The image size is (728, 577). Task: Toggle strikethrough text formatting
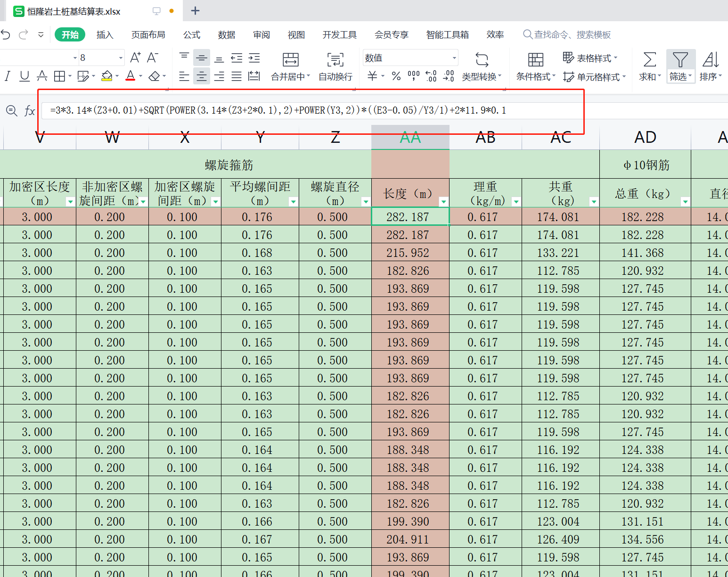click(42, 76)
